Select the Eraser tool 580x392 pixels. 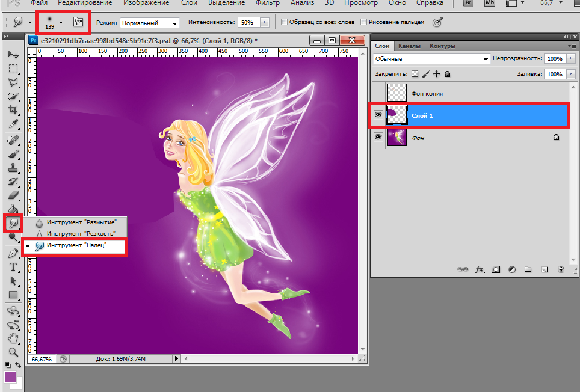[x=13, y=195]
